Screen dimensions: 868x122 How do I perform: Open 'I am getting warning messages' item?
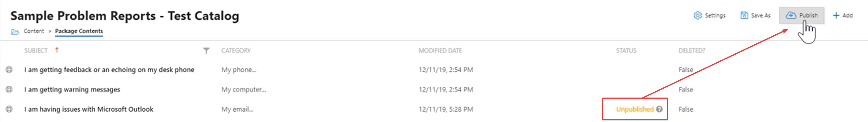point(72,89)
